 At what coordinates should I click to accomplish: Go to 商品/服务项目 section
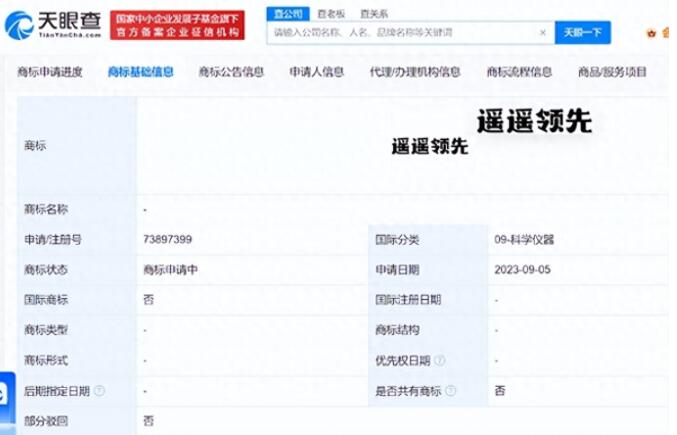point(612,72)
